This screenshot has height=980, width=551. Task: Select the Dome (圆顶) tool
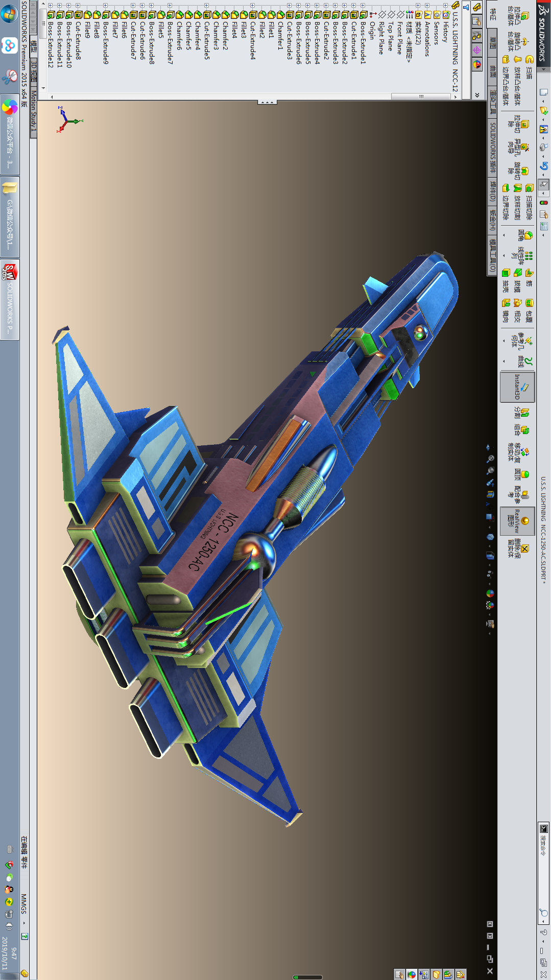pos(521,475)
